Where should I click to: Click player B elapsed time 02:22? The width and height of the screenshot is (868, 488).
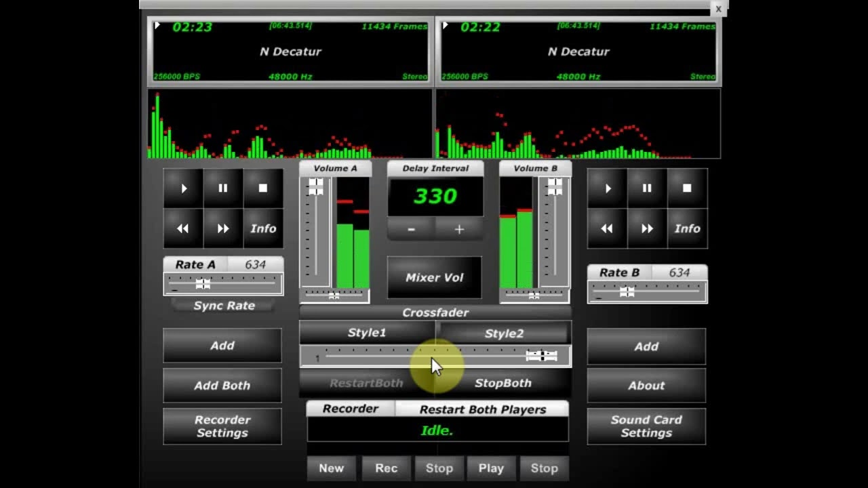click(x=480, y=27)
